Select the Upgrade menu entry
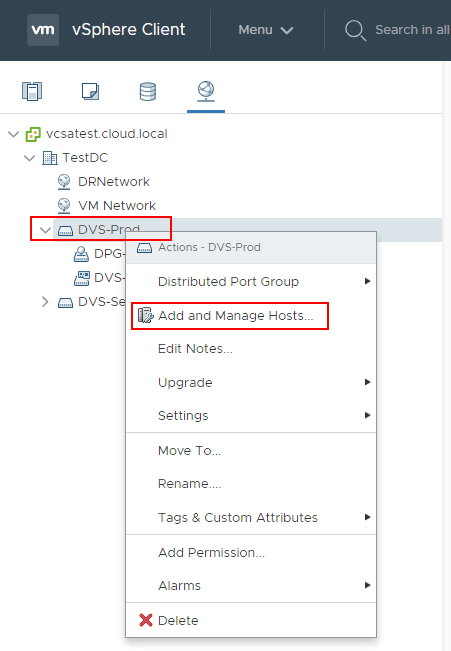451x651 pixels. tap(251, 382)
